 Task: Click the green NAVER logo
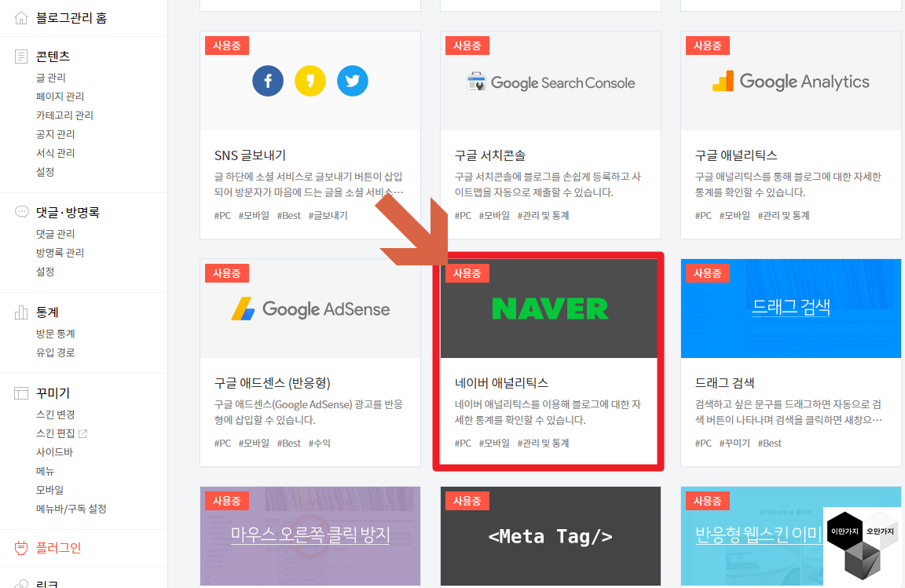pos(549,309)
